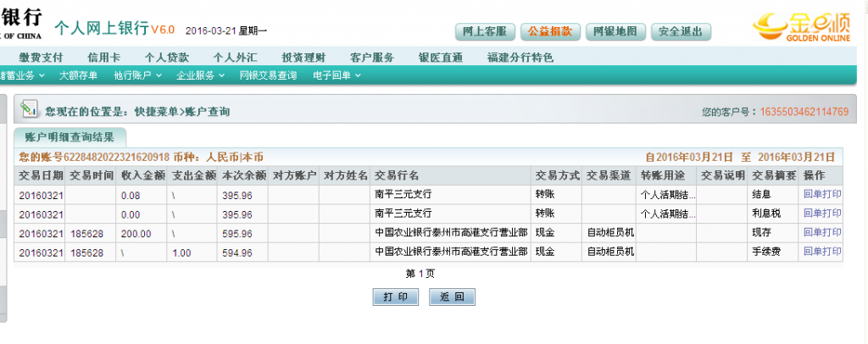The width and height of the screenshot is (868, 344).
Task: Click 回单打印 for the 结息 transaction
Action: click(822, 195)
